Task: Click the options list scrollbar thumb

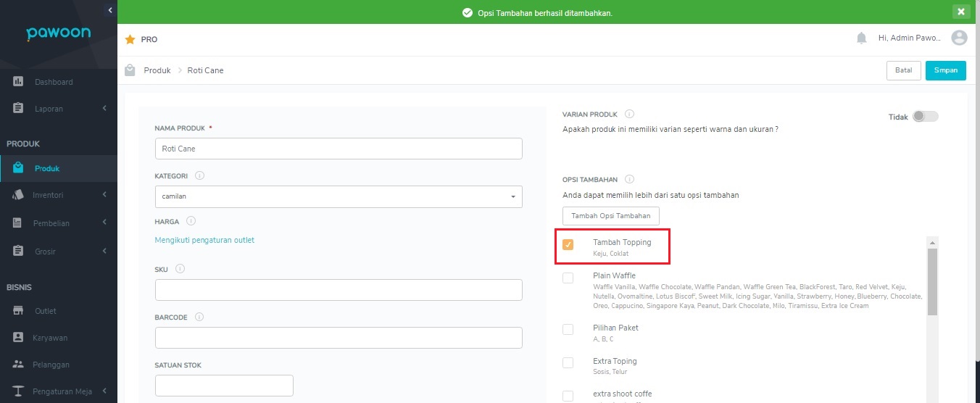Action: (933, 281)
